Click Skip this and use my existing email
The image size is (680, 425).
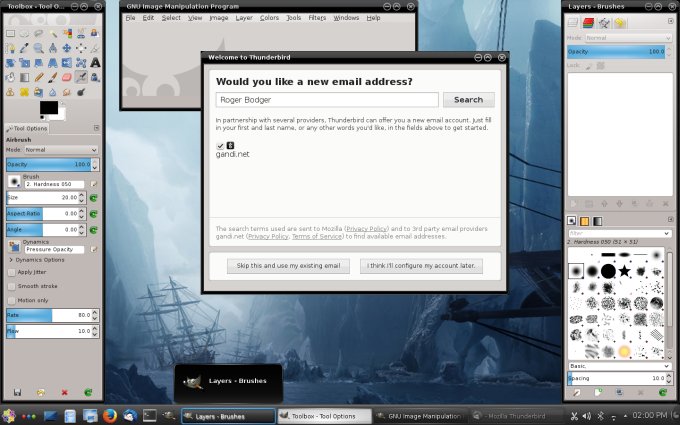coord(288,266)
